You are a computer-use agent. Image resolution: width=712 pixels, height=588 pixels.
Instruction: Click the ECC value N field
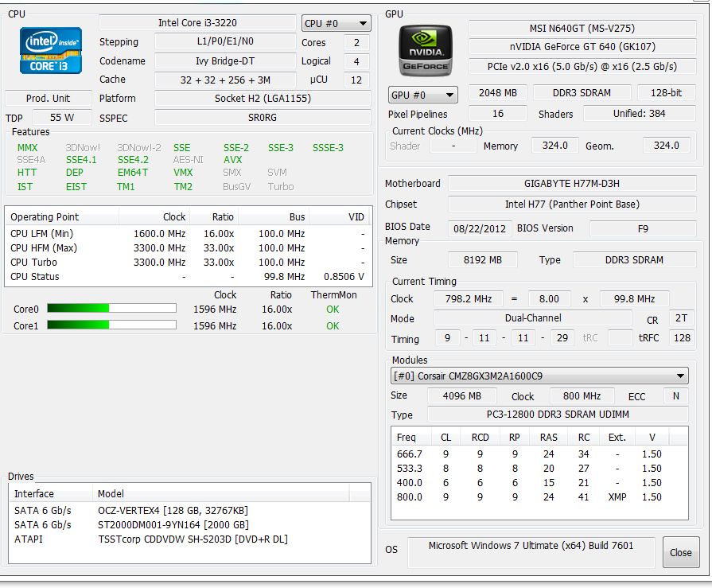click(675, 396)
